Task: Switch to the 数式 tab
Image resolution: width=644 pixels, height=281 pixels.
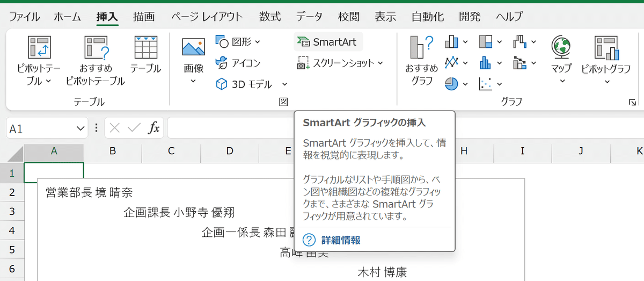Action: [270, 17]
